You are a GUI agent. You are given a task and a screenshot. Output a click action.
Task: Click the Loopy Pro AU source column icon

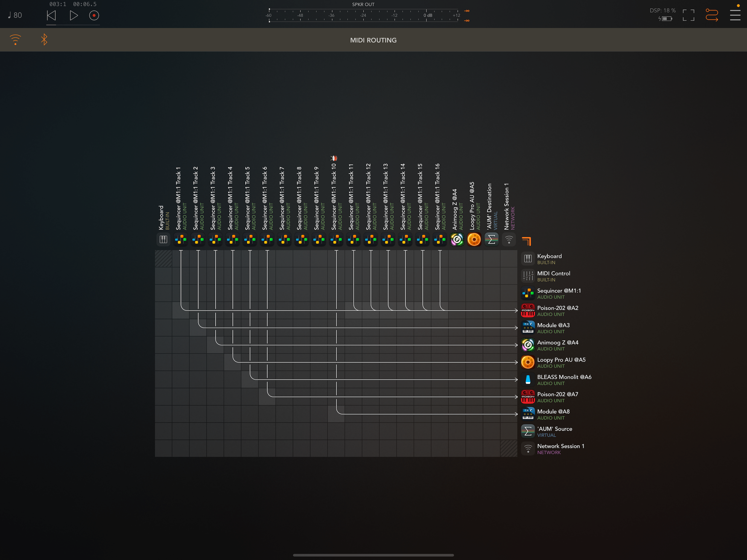tap(474, 240)
